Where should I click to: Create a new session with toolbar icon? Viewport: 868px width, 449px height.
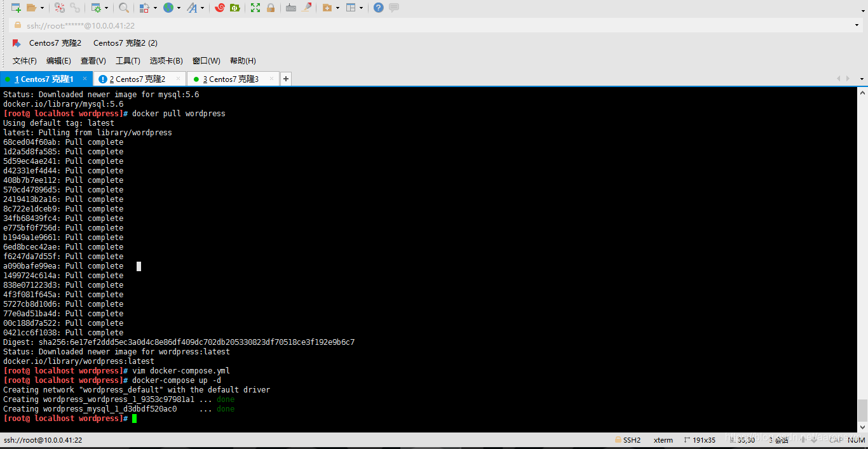pos(15,8)
